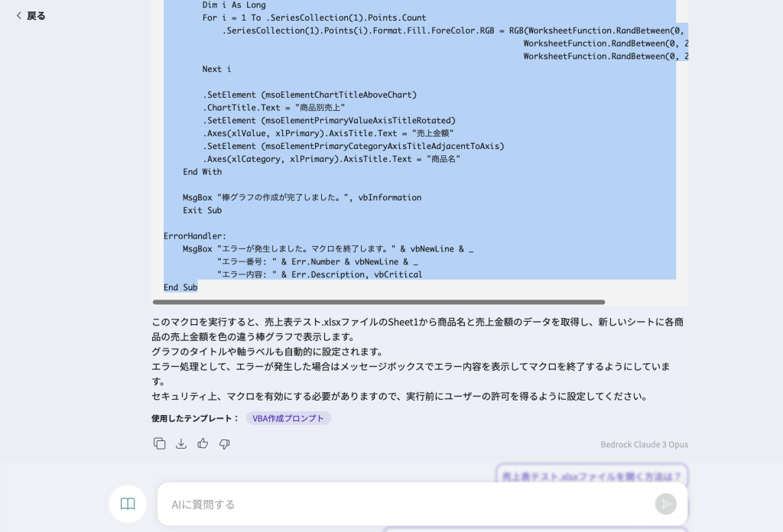Click the Bedrock Claude 3 Opus model label
This screenshot has width=783, height=532.
click(x=644, y=444)
